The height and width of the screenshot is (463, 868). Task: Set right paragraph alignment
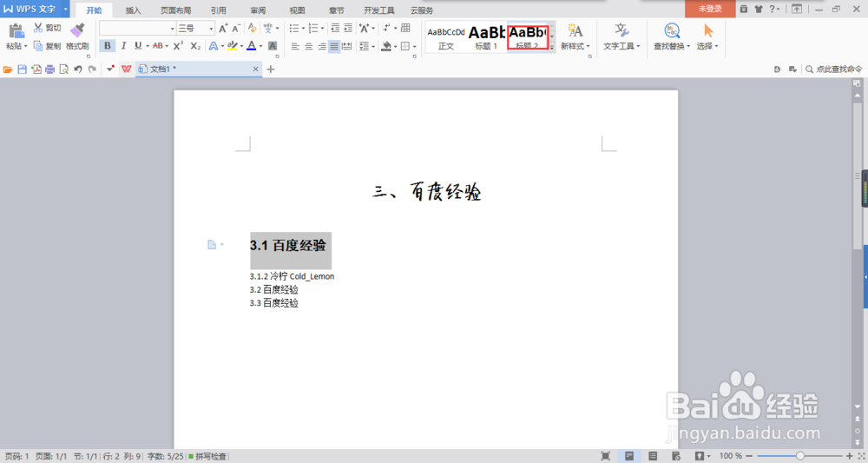click(321, 47)
